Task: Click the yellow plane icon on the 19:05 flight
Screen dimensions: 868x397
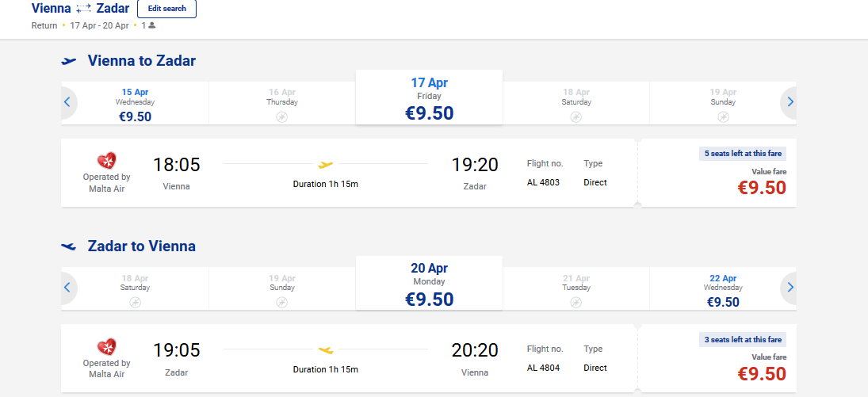Action: tap(326, 350)
